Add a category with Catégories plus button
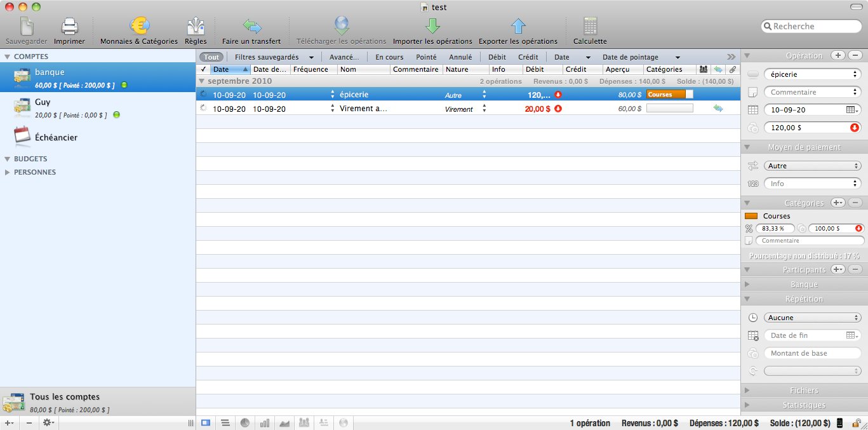Viewport: 868px width, 430px height. [x=838, y=203]
